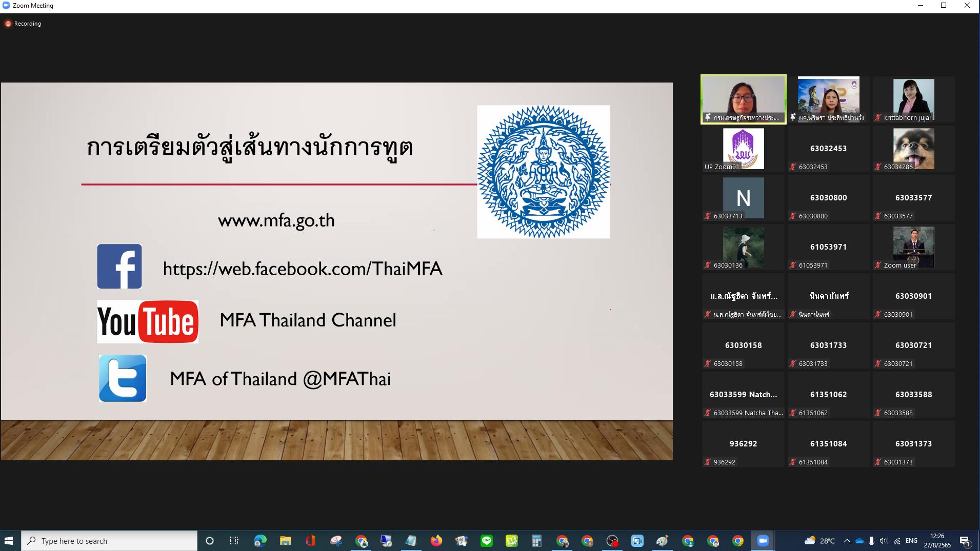
Task: Toggle the system volume icon in the tray
Action: point(883,541)
